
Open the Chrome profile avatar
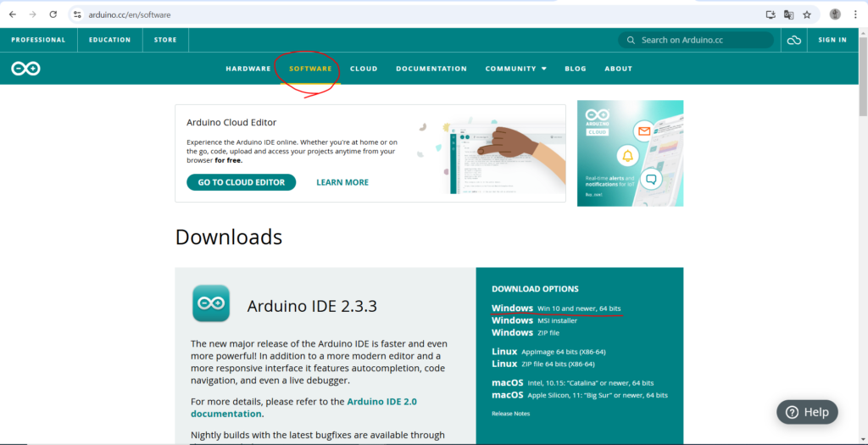tap(835, 14)
